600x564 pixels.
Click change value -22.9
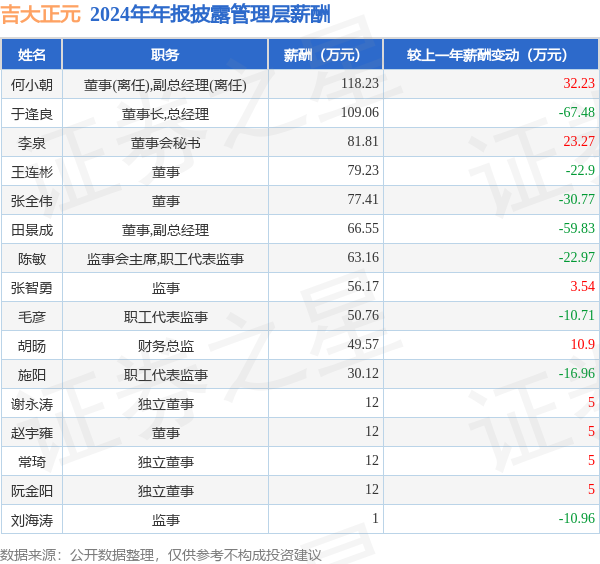pyautogui.click(x=580, y=170)
